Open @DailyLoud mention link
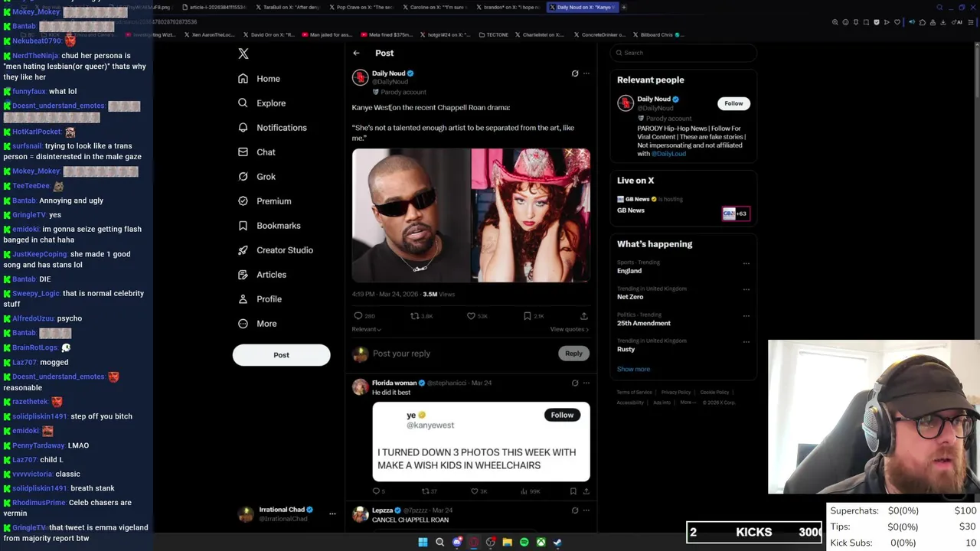980x551 pixels. pyautogui.click(x=668, y=154)
